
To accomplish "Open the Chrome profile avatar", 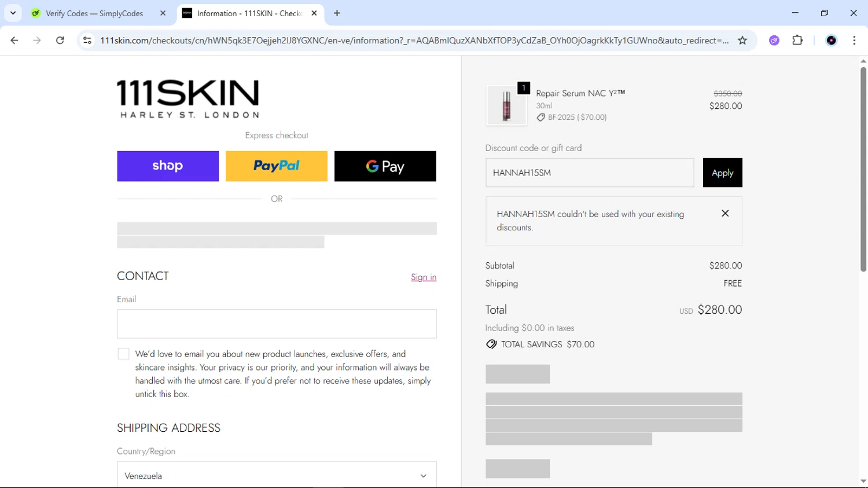I will (x=832, y=41).
